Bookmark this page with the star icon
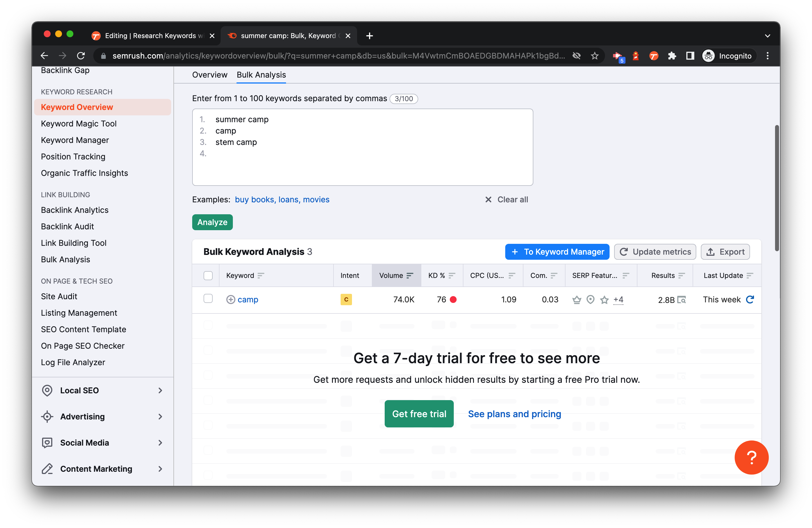Screen dimensions: 812x528 click(x=595, y=56)
